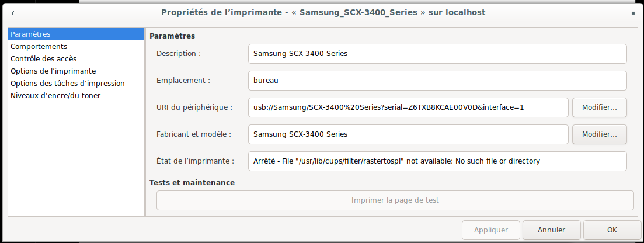Click the Appliquer button
Viewport: 644px width, 243px height.
tap(491, 230)
